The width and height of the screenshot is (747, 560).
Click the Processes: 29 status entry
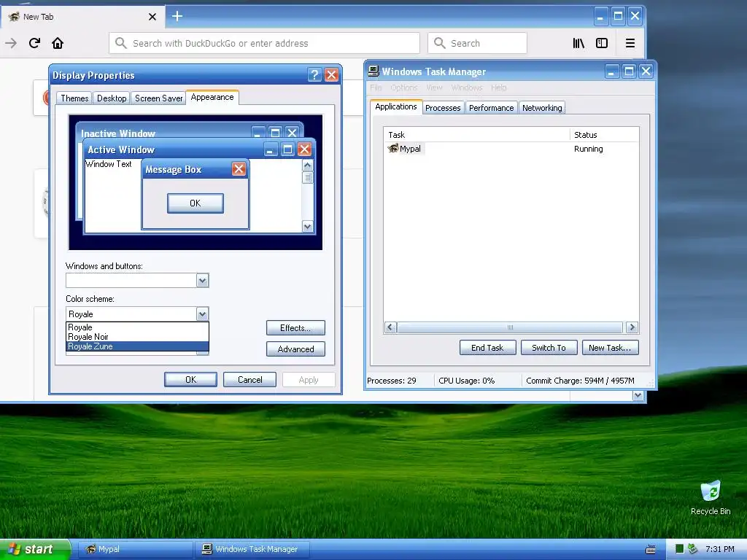pos(392,381)
